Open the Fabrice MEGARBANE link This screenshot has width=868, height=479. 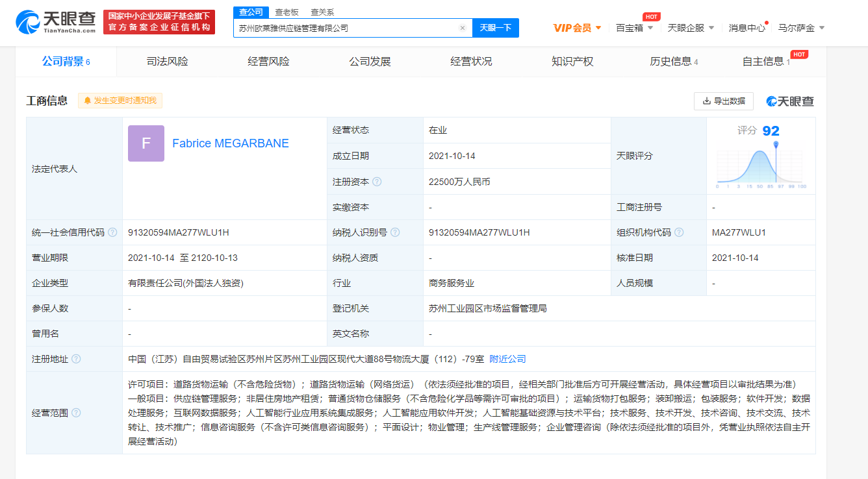tap(231, 143)
